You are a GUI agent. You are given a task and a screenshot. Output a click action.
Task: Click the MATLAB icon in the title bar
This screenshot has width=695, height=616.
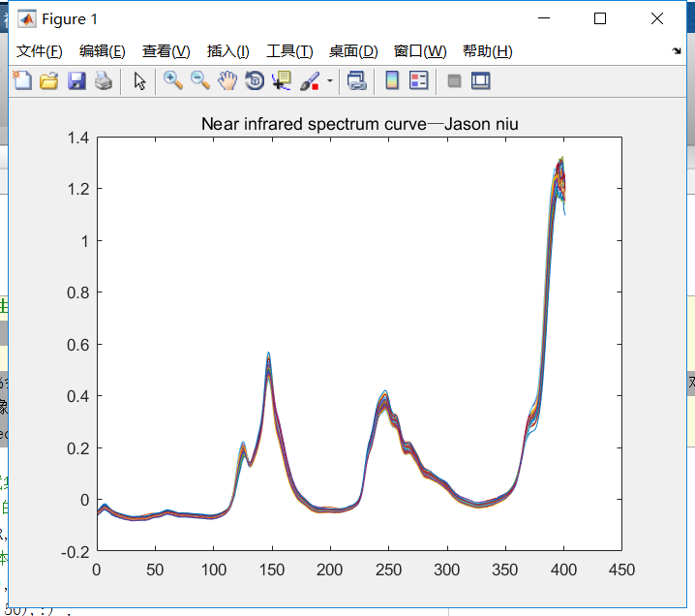coord(26,18)
